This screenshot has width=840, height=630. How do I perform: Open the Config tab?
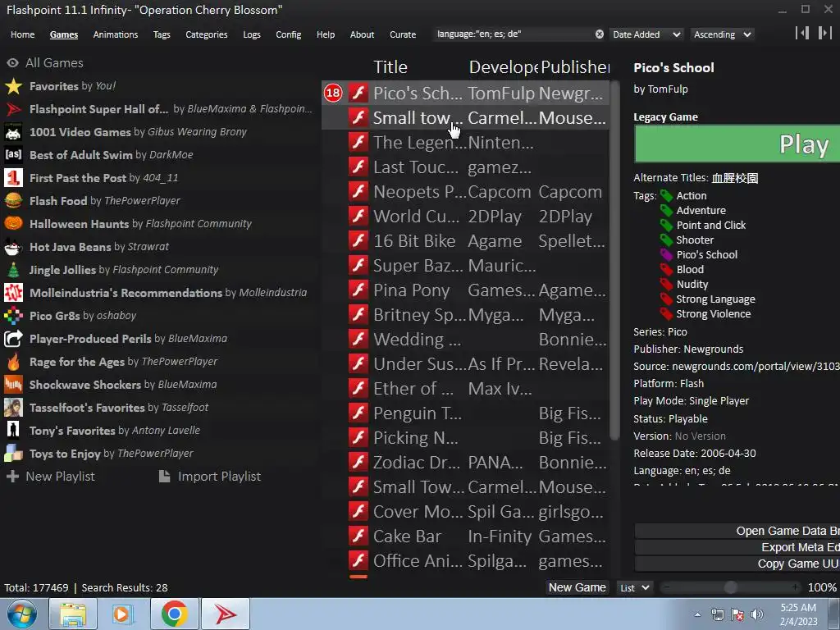(288, 34)
